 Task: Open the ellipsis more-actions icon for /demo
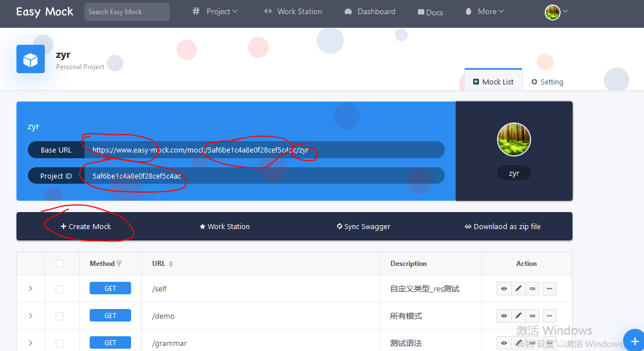click(x=549, y=315)
